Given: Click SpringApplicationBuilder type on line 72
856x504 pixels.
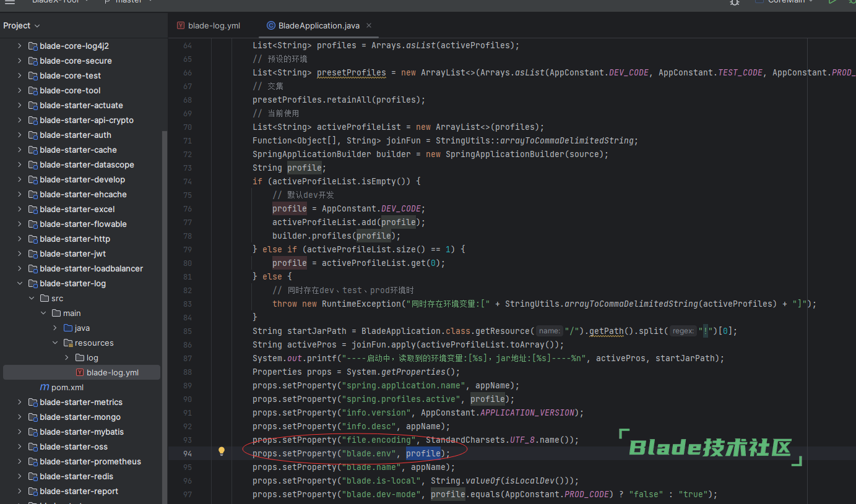Looking at the screenshot, I should click(x=312, y=154).
